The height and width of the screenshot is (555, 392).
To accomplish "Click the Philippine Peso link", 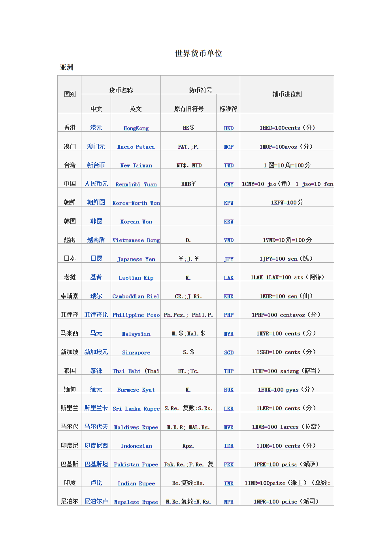I will 136,315.
